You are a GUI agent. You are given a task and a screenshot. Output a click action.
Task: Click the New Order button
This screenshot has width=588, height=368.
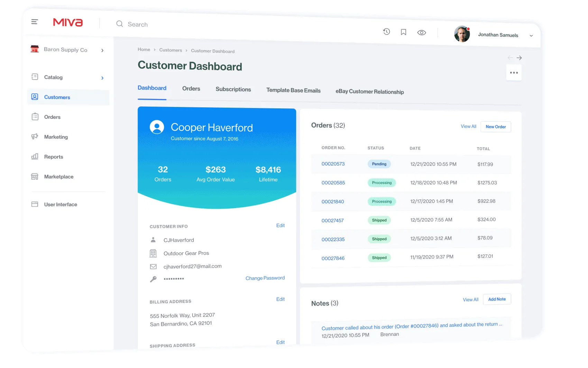point(496,127)
